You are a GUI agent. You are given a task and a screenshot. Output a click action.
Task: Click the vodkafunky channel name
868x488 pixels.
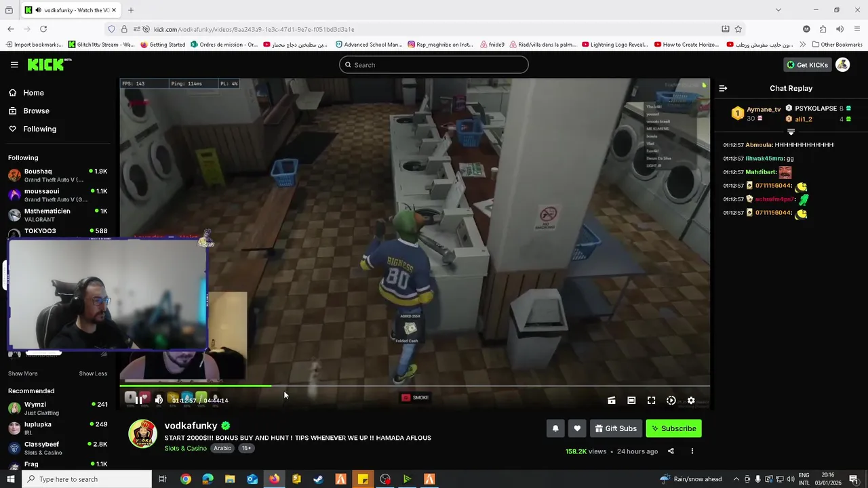191,426
